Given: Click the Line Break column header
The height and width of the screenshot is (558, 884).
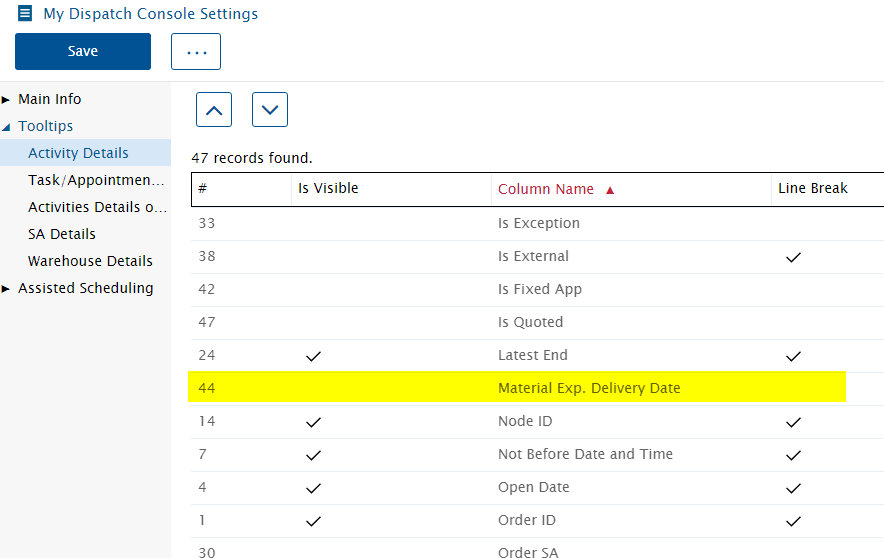Looking at the screenshot, I should 812,188.
